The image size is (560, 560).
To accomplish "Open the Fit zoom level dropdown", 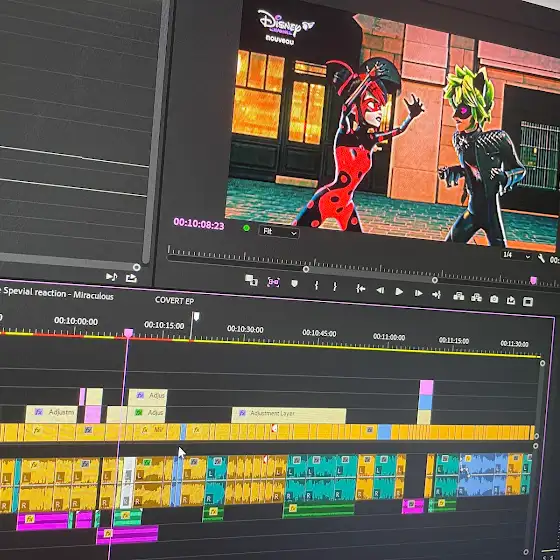I will click(x=279, y=232).
